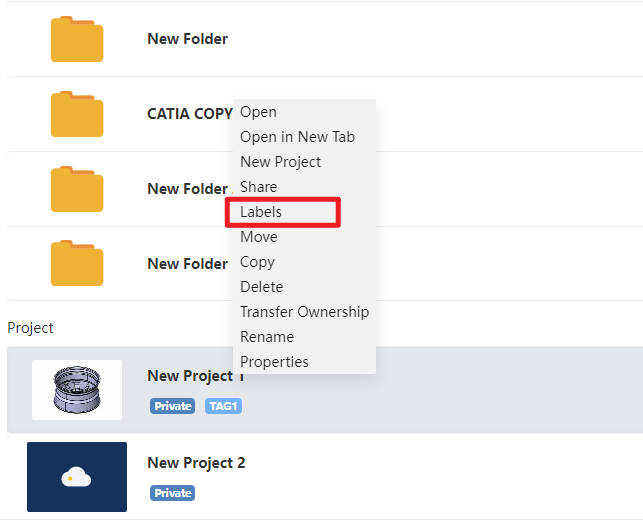The width and height of the screenshot is (643, 520).
Task: Open New Project 2 cloud thumbnail
Action: [77, 477]
